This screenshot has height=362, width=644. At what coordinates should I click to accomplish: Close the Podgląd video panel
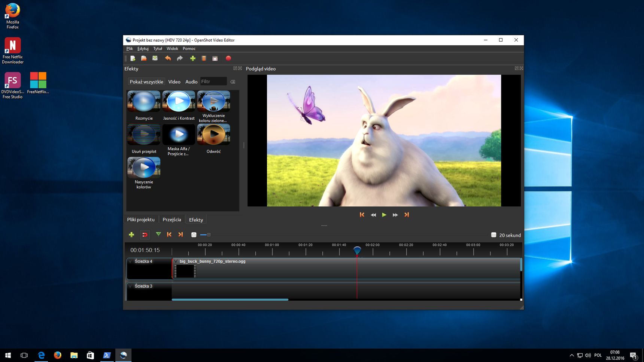click(521, 68)
